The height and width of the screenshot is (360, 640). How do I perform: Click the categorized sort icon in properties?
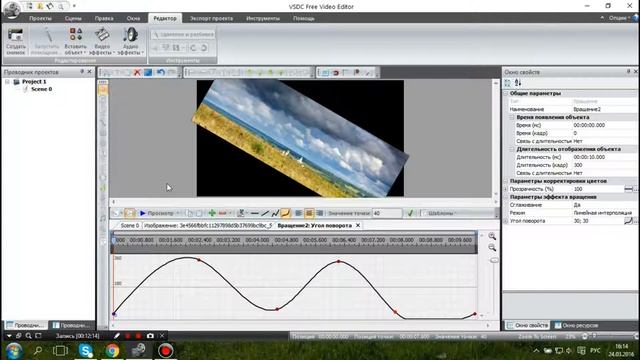[x=508, y=83]
